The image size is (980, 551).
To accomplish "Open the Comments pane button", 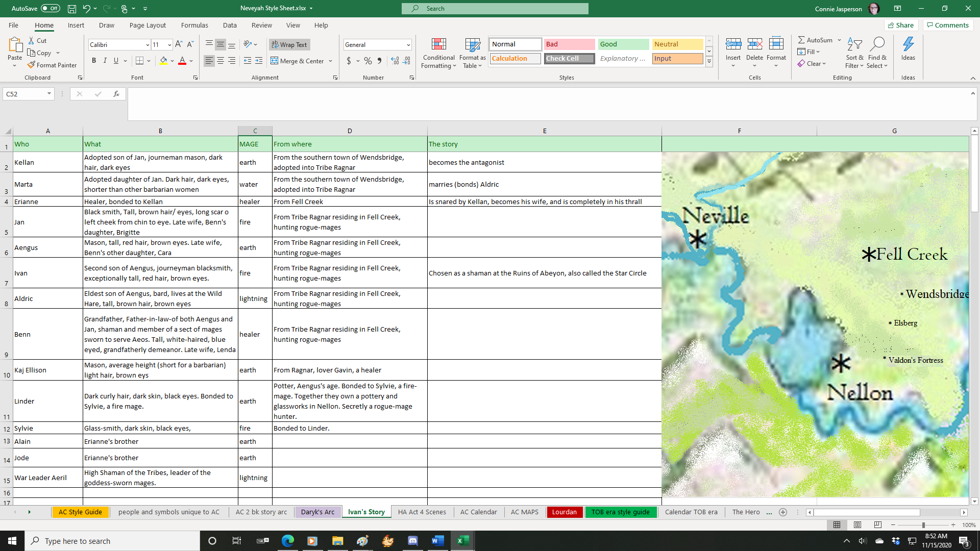I will click(948, 25).
